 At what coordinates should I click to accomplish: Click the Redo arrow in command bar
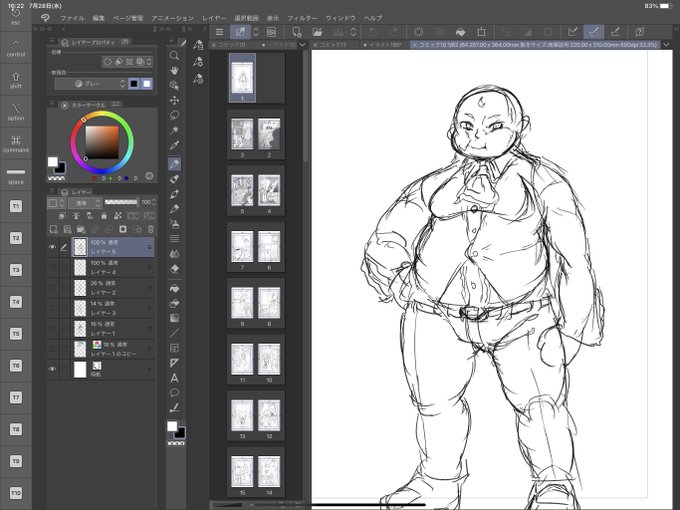[x=393, y=32]
